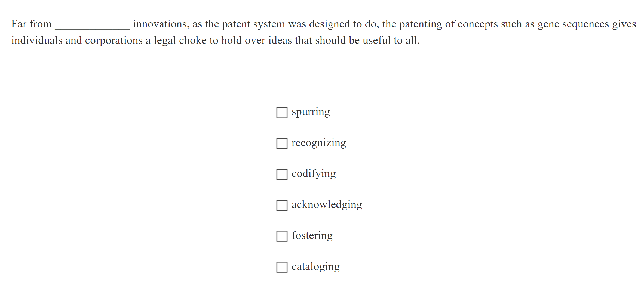644x298 pixels.
Task: Select the word codifying
Action: [314, 173]
